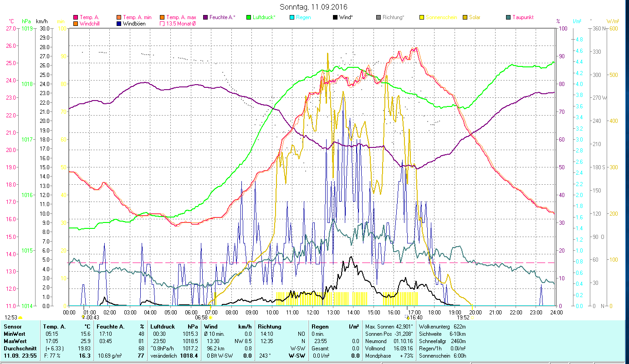
Task: Select the purple Feuchte A.* legend swatch
Action: [x=205, y=17]
